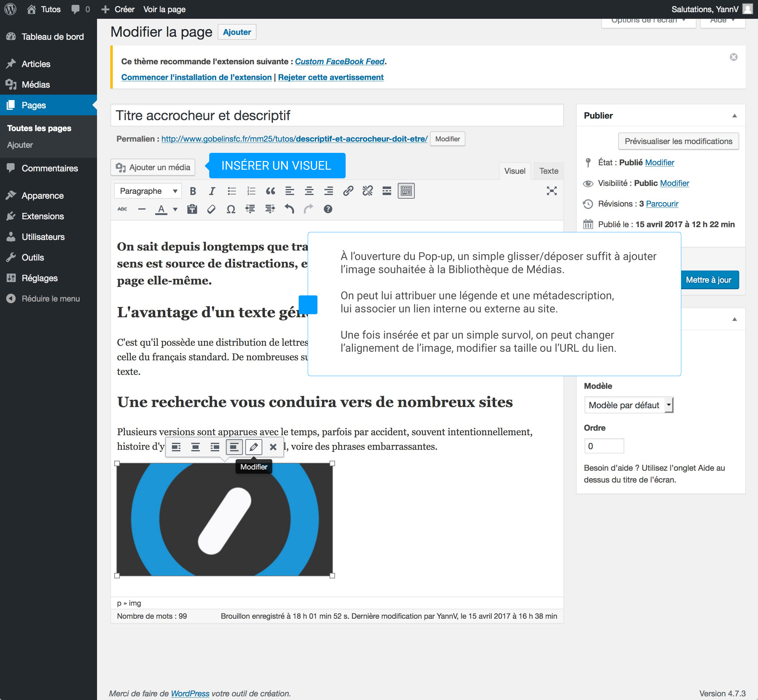Screen dimensions: 758x700
Task: Click Rejeter cette avertissement link
Action: tap(330, 77)
